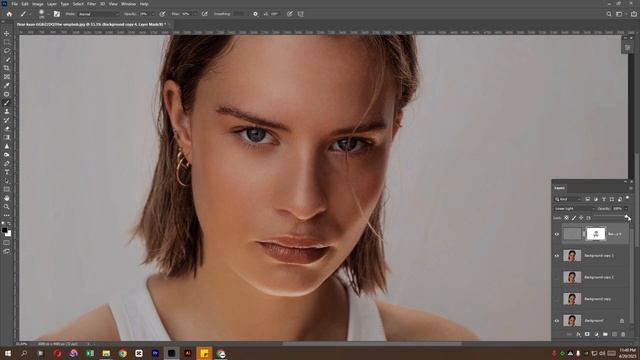640x360 pixels.
Task: Select the Pen tool
Action: 7,163
